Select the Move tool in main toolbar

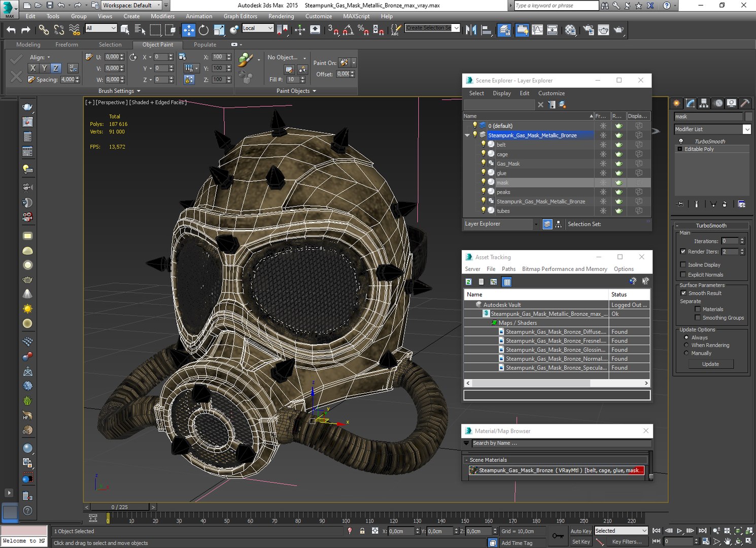coord(188,30)
